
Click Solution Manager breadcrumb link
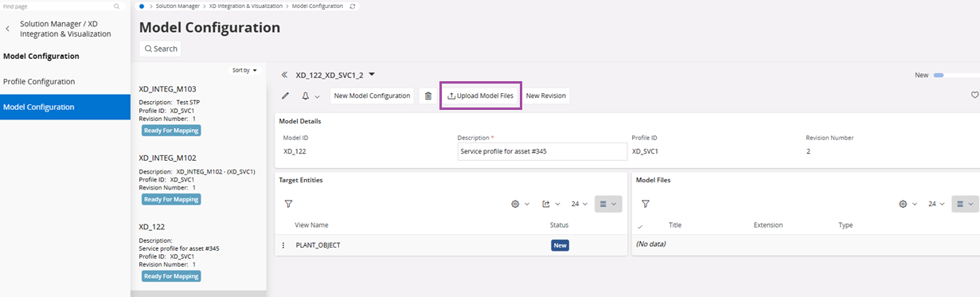click(x=178, y=6)
